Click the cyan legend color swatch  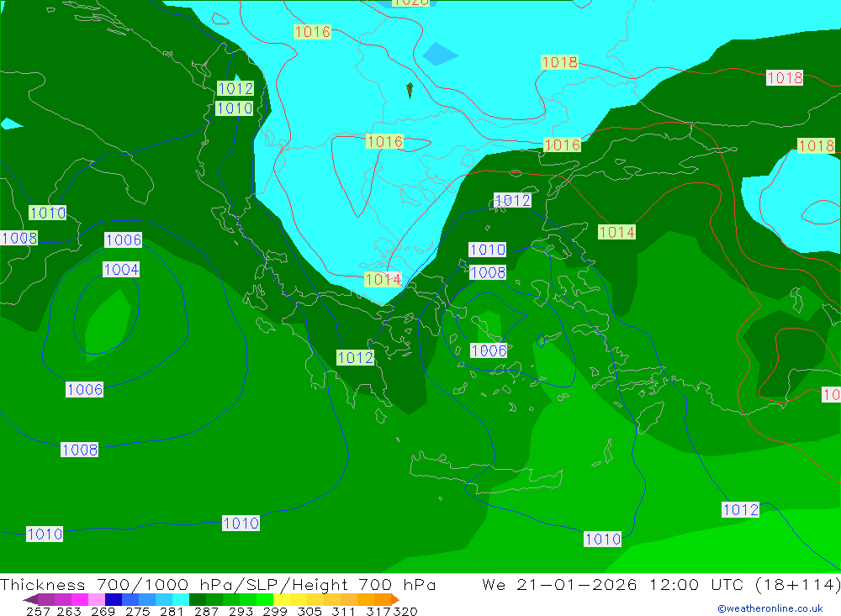[181, 599]
